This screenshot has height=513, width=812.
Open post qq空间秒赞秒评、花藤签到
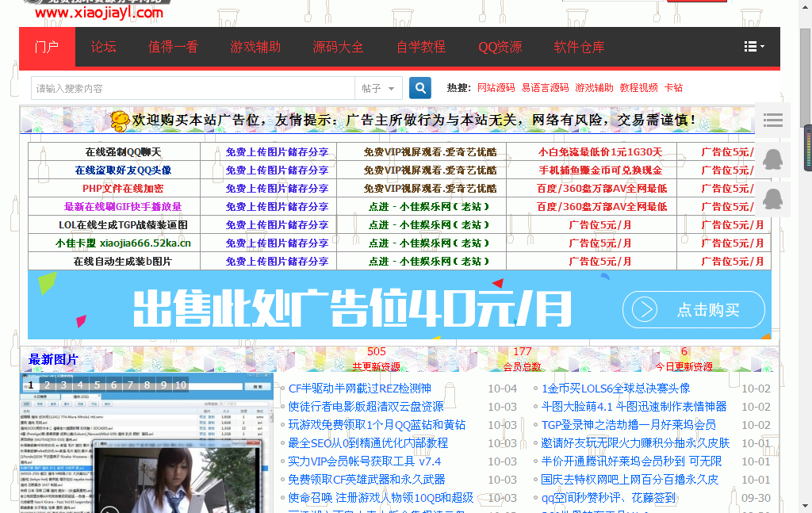pos(608,497)
